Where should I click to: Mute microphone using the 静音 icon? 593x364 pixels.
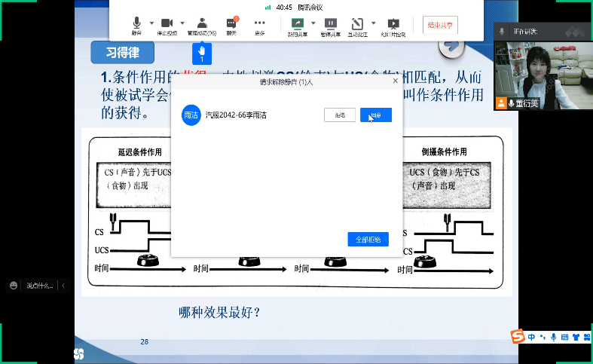pyautogui.click(x=136, y=26)
